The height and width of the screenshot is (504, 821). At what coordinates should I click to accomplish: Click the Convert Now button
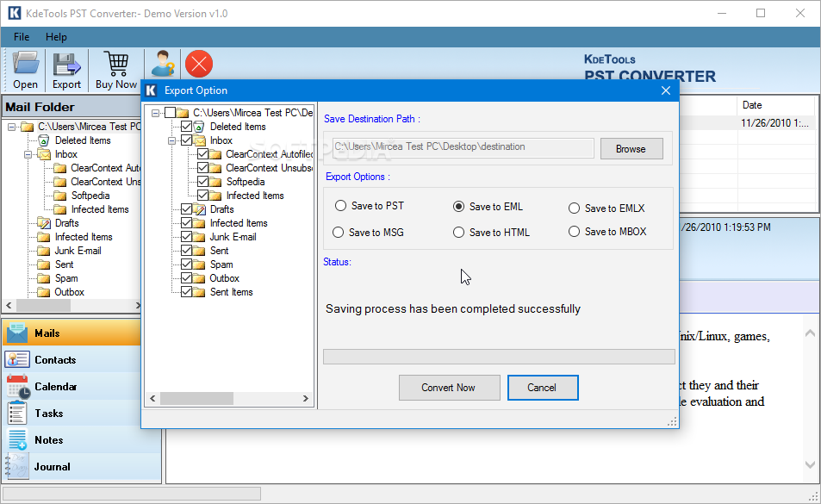pyautogui.click(x=449, y=388)
